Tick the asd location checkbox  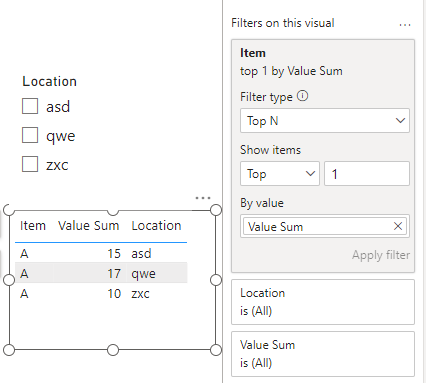(x=30, y=106)
